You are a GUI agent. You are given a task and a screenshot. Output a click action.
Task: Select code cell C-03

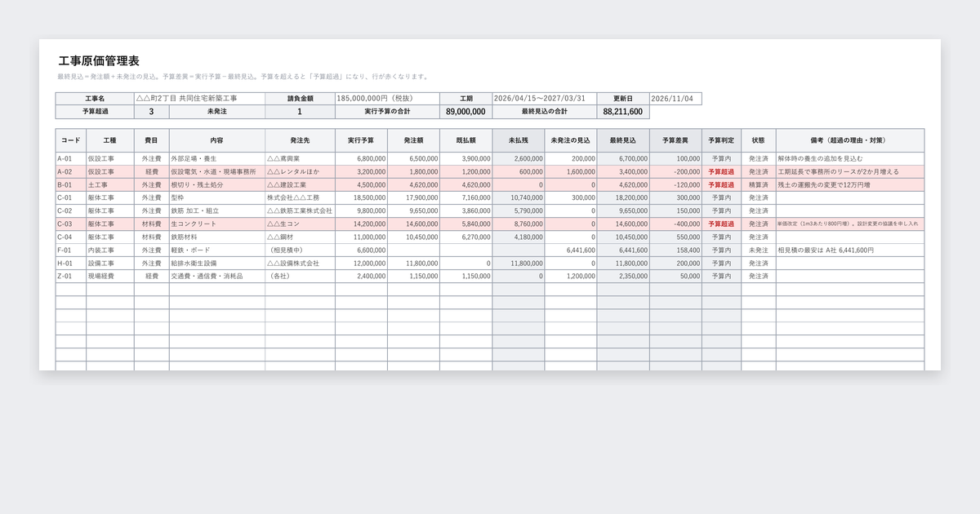(71, 224)
